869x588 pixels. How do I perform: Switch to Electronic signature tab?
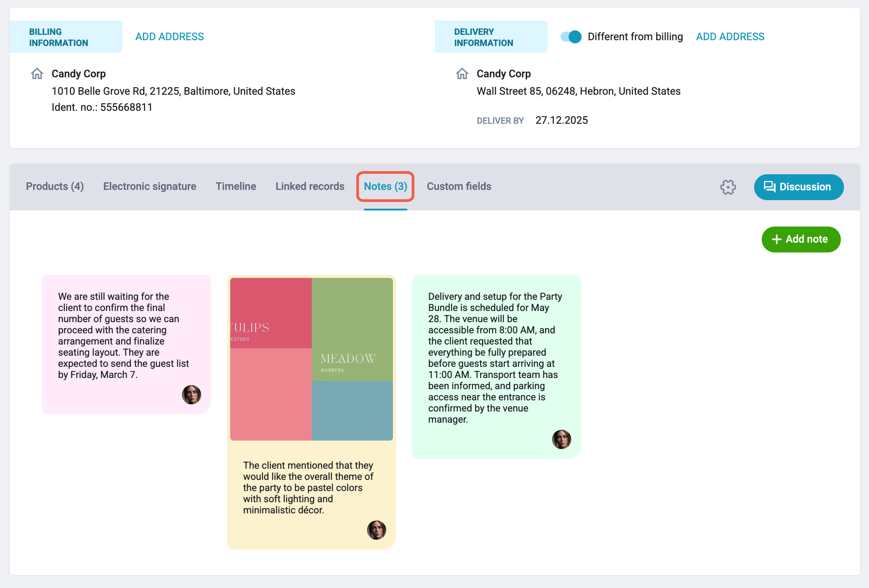click(150, 186)
